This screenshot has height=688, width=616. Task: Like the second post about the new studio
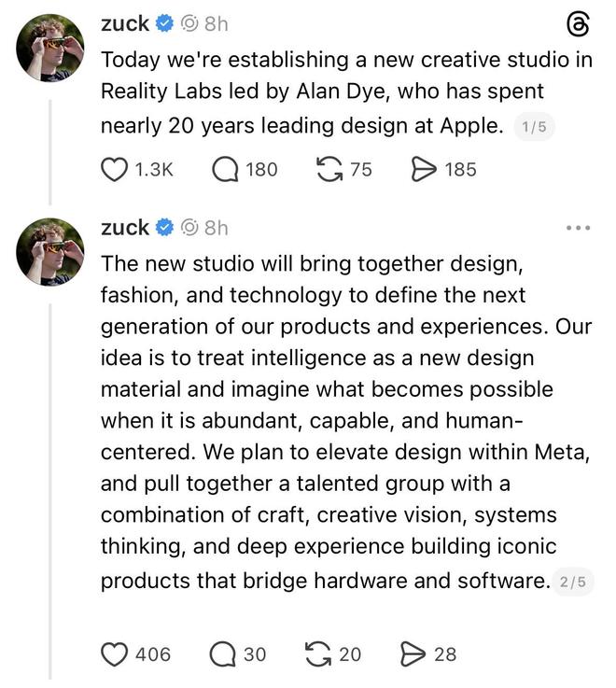pos(114,654)
